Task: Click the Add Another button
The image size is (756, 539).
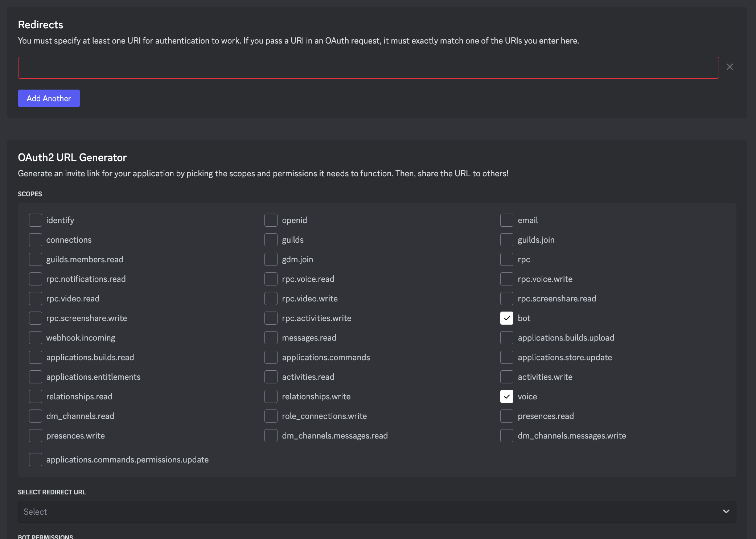Action: pos(49,98)
